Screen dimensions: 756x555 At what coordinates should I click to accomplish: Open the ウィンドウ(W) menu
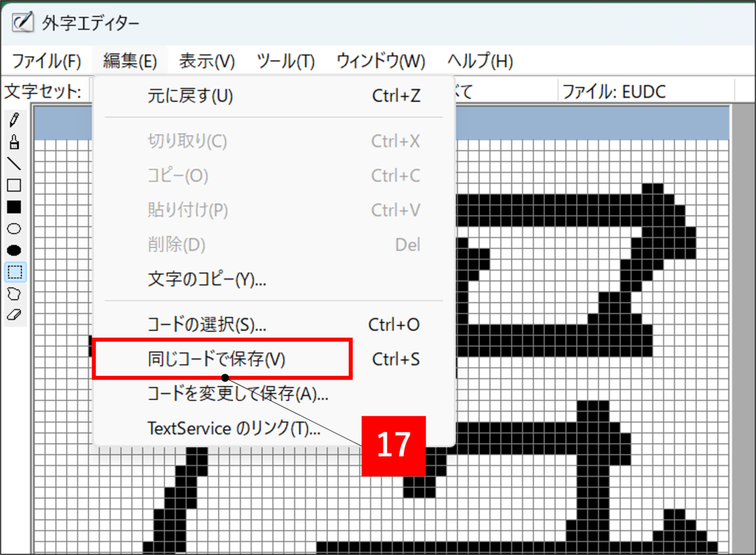point(380,61)
